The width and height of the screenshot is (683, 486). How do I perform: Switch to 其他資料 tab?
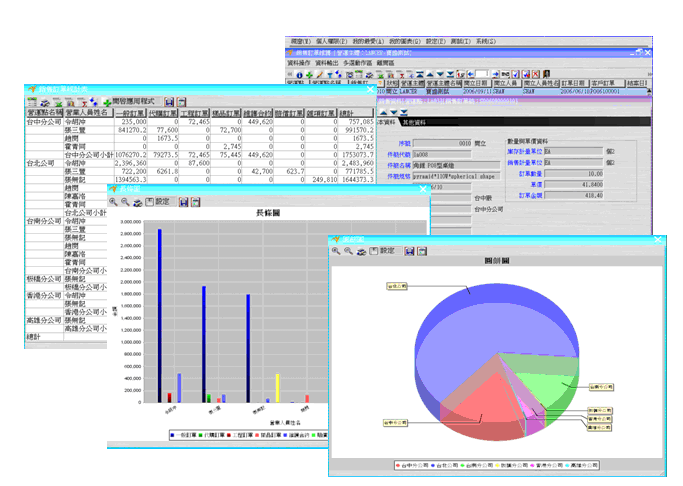click(x=416, y=121)
